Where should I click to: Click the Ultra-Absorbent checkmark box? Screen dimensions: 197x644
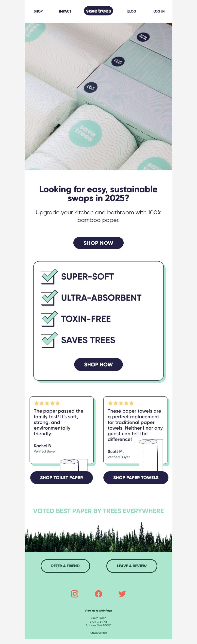pos(49,298)
